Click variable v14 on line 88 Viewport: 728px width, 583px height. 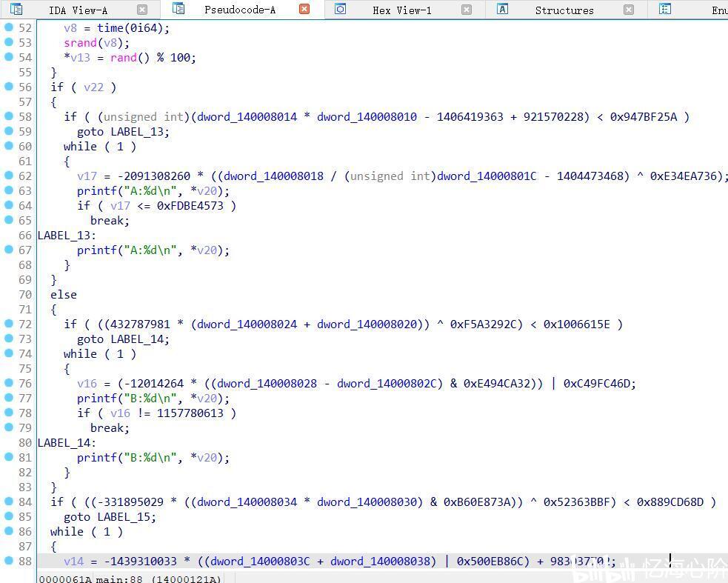pyautogui.click(x=74, y=562)
